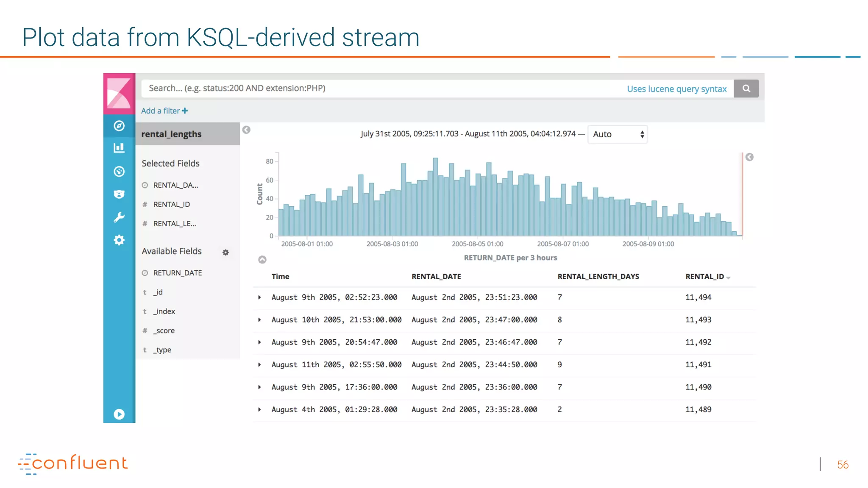Viewport: 868px width, 488px height.
Task: Click the clock icon beside RENTAL_DA...
Action: pos(145,185)
